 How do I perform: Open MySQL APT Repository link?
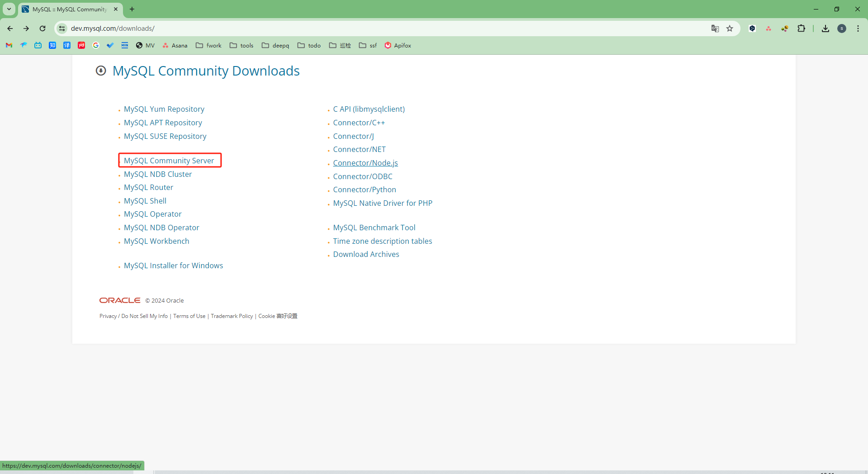pyautogui.click(x=163, y=123)
